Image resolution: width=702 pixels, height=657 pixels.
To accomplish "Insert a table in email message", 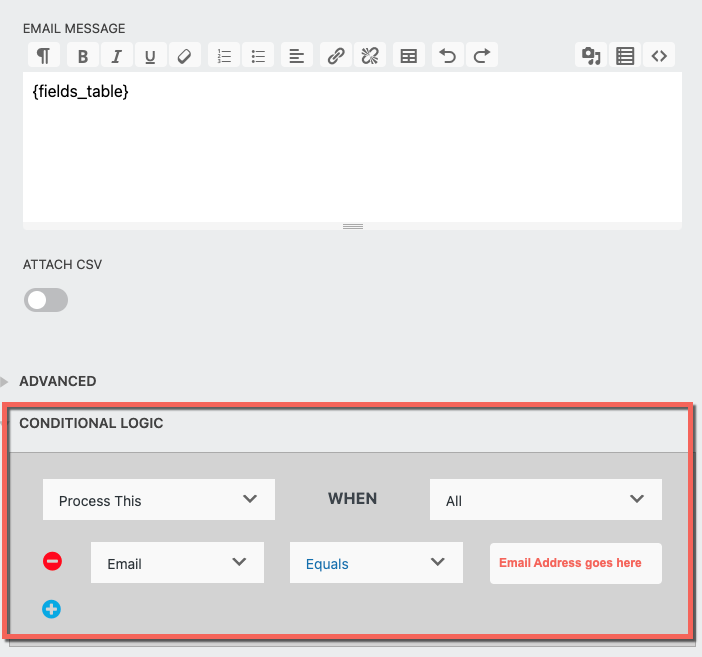I will pos(408,56).
